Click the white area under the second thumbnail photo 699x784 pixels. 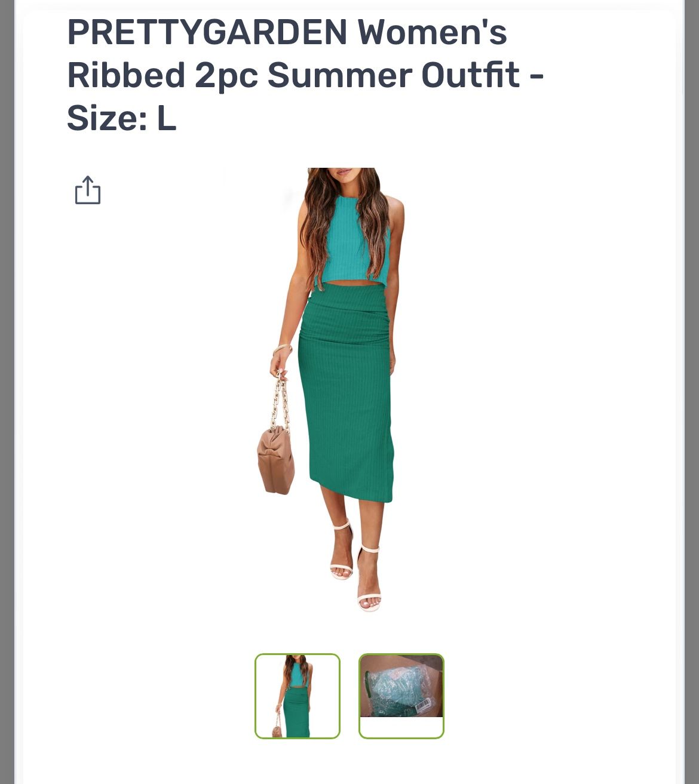click(401, 727)
